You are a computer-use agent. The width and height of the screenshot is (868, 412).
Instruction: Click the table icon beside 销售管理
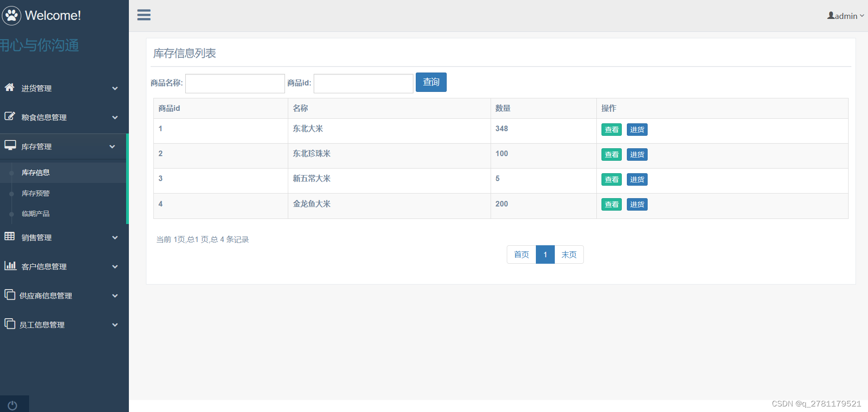(10, 236)
